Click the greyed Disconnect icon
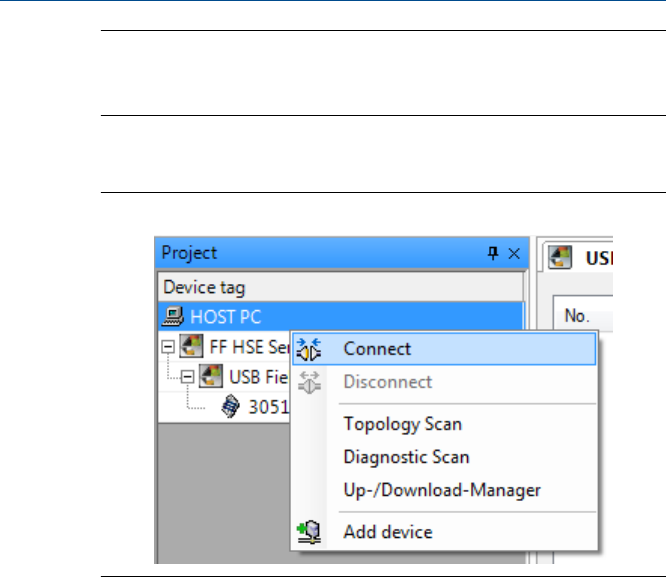This screenshot has width=666, height=577. pyautogui.click(x=308, y=382)
